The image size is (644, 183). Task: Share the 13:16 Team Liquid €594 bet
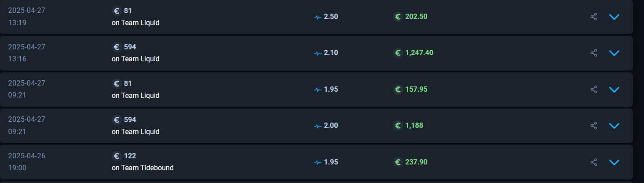tap(594, 53)
